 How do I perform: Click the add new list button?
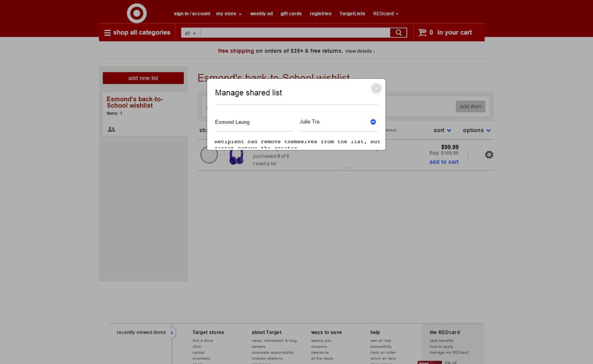tap(143, 78)
